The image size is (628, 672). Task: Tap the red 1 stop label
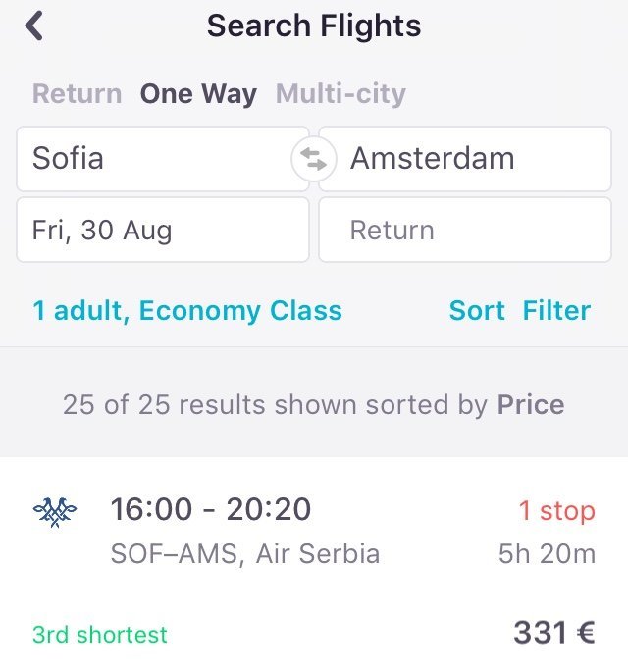[x=556, y=511]
